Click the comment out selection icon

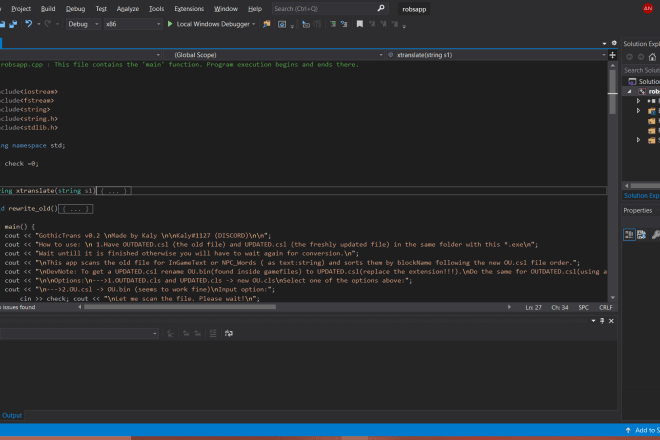point(333,24)
